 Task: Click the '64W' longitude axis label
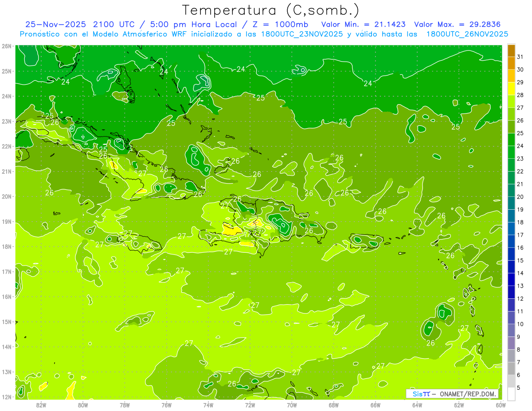417,405
